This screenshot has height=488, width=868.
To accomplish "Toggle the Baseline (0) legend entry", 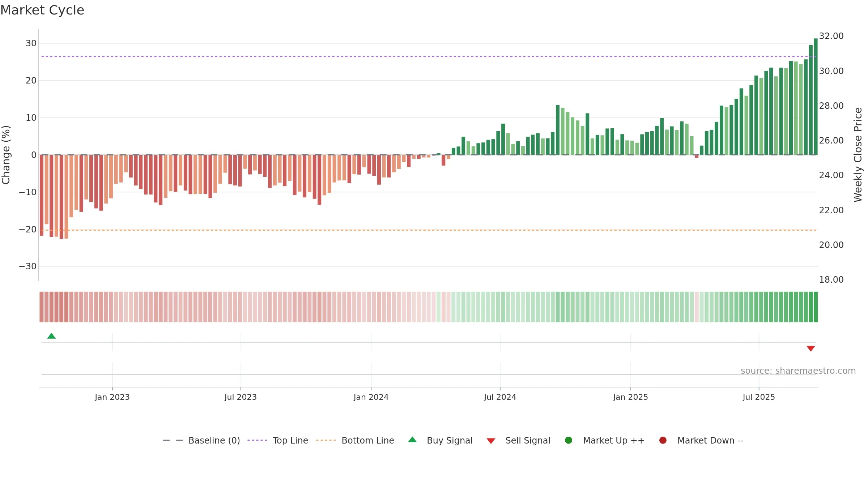I will coord(201,440).
